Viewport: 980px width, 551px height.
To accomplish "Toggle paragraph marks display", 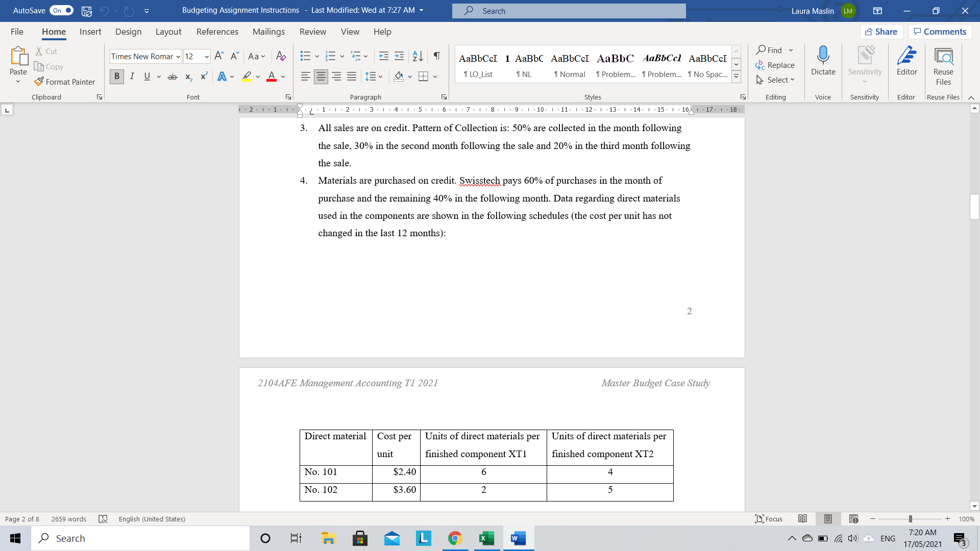I will [x=436, y=56].
